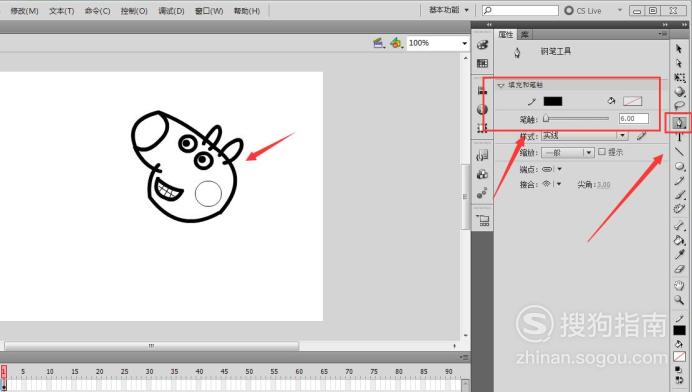The width and height of the screenshot is (692, 392).
Task: Click the edit stroke style pencil icon
Action: click(x=641, y=136)
